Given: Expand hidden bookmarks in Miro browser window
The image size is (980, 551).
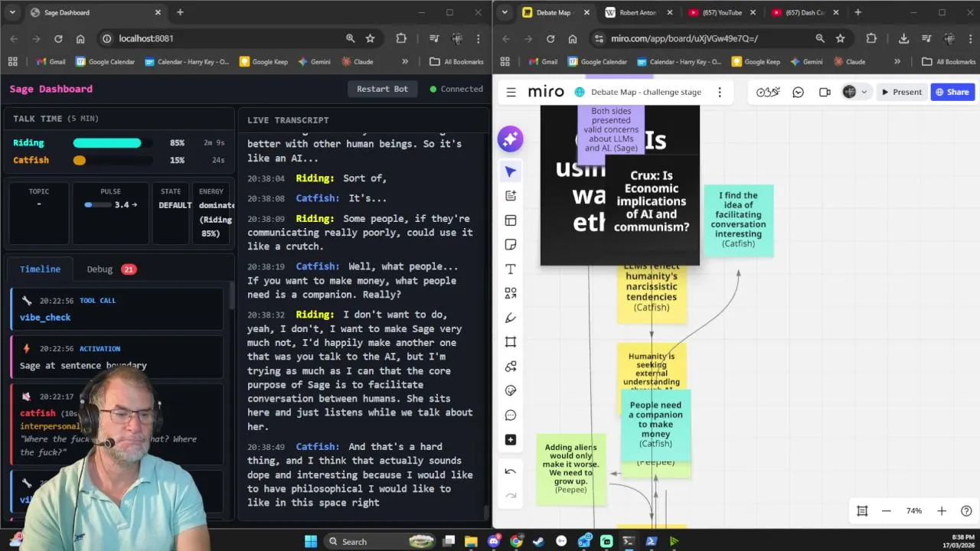Looking at the screenshot, I should point(897,61).
